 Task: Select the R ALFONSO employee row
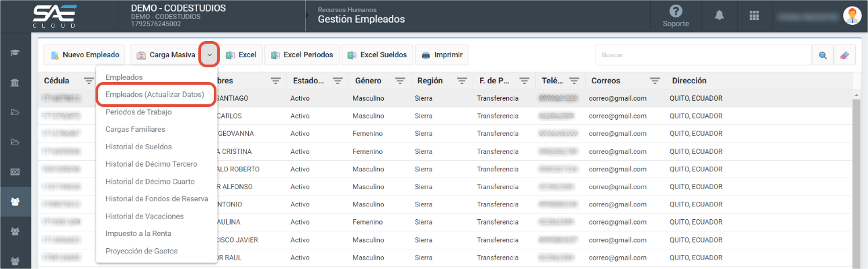pos(446,186)
